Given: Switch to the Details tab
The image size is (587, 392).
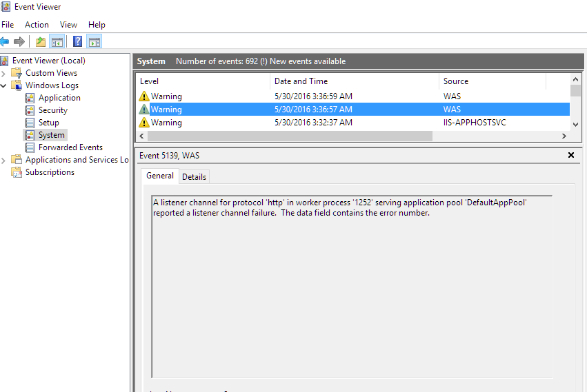Looking at the screenshot, I should pyautogui.click(x=194, y=176).
